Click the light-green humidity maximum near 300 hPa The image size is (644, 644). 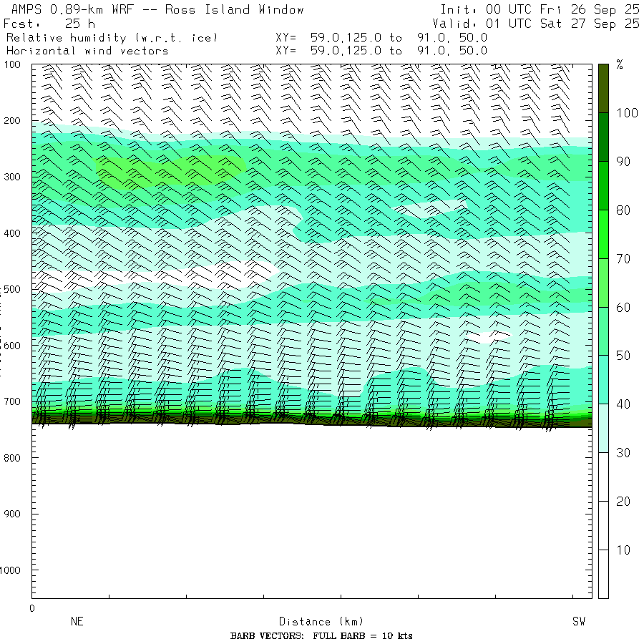(168, 172)
